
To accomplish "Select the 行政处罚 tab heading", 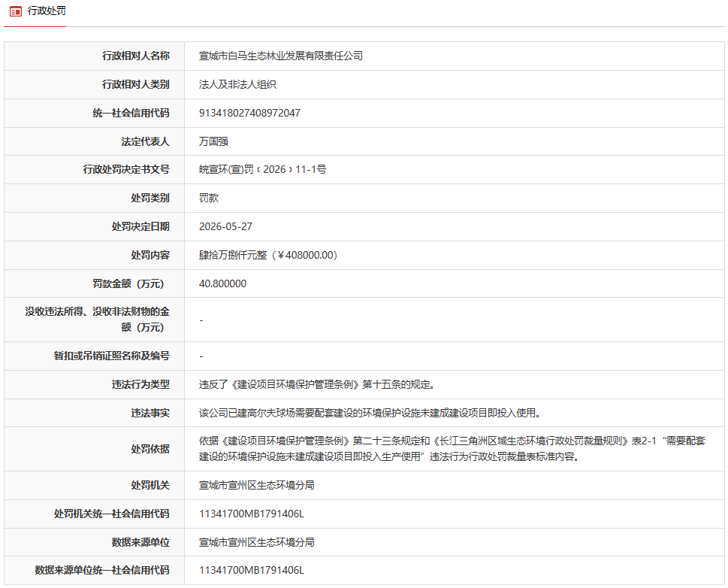I will click(47, 11).
